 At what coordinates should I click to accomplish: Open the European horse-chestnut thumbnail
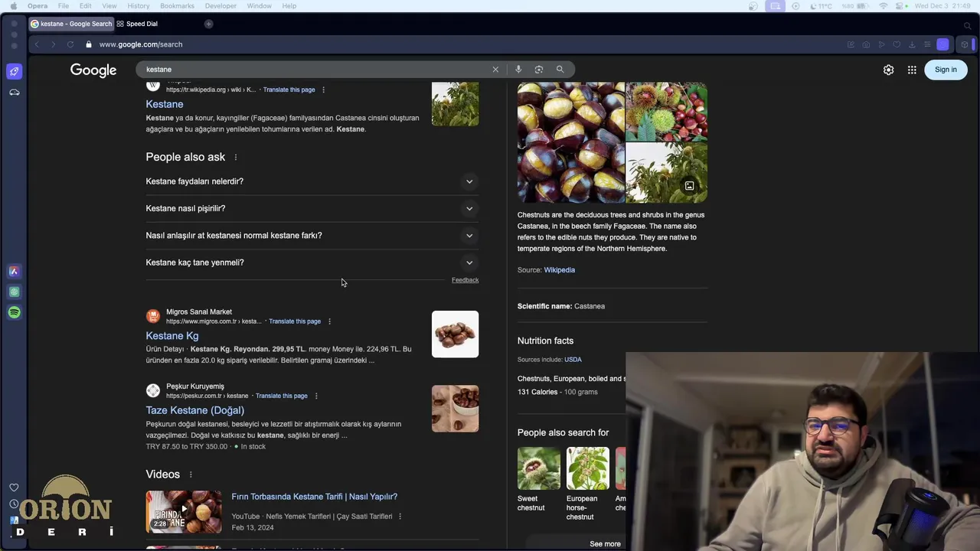click(x=587, y=468)
